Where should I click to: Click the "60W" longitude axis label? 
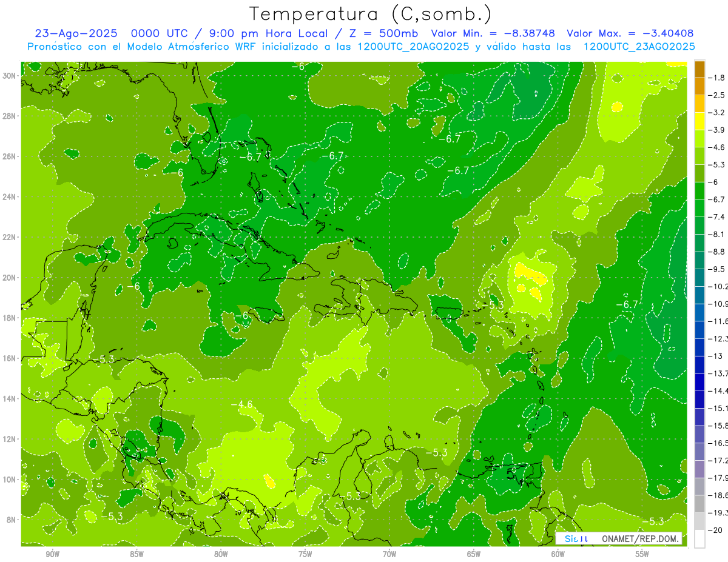(x=558, y=554)
